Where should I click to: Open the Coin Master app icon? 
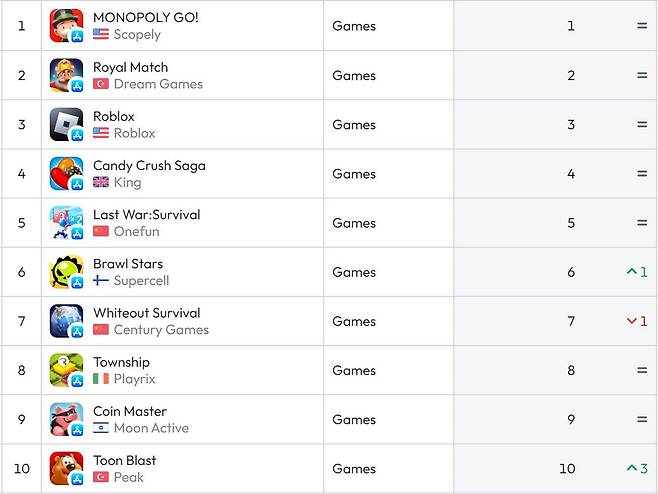66,419
